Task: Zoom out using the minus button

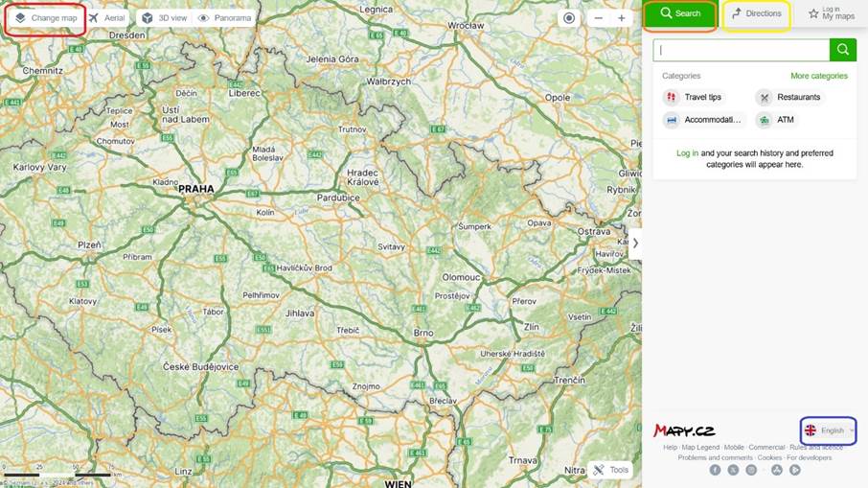Action: (x=599, y=18)
